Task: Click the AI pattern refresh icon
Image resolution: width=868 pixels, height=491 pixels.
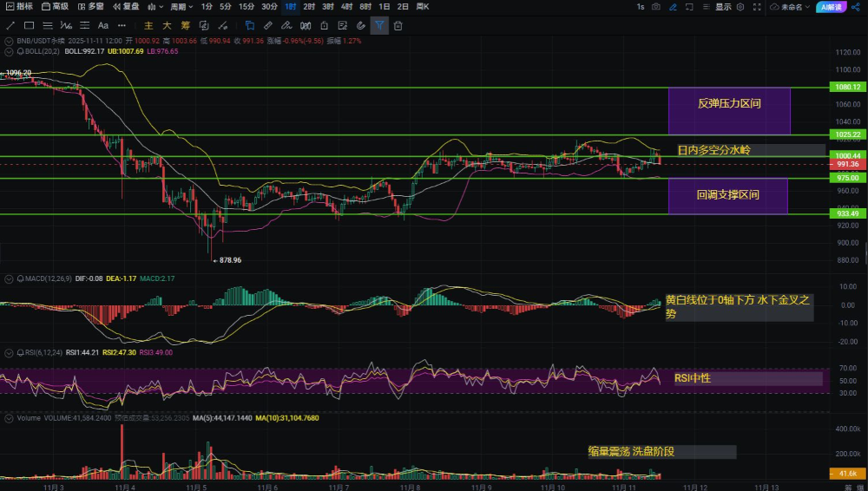Action: coord(204,25)
